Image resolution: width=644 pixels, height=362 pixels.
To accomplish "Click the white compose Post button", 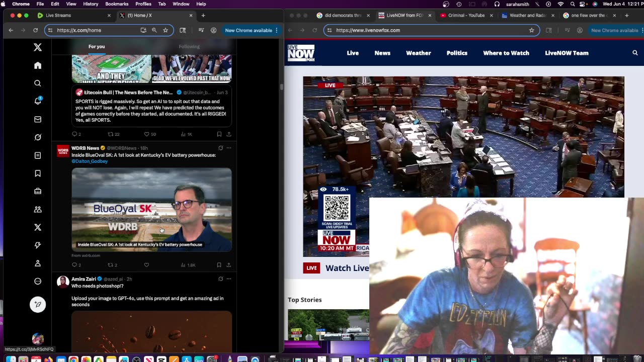I will (x=38, y=304).
